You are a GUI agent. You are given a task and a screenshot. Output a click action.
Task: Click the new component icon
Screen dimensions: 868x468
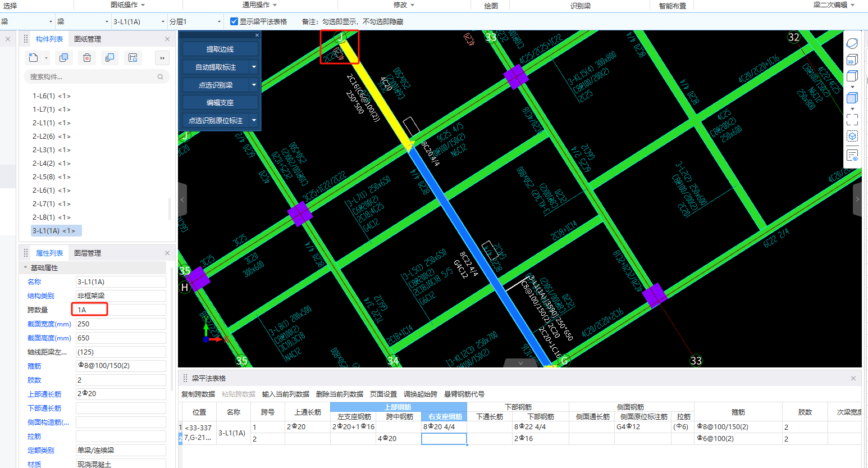34,58
